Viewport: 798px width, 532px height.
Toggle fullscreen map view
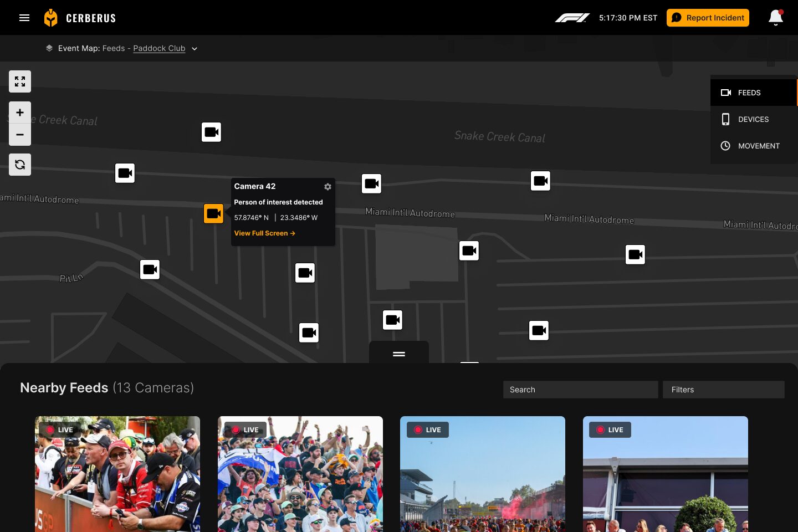pyautogui.click(x=20, y=81)
